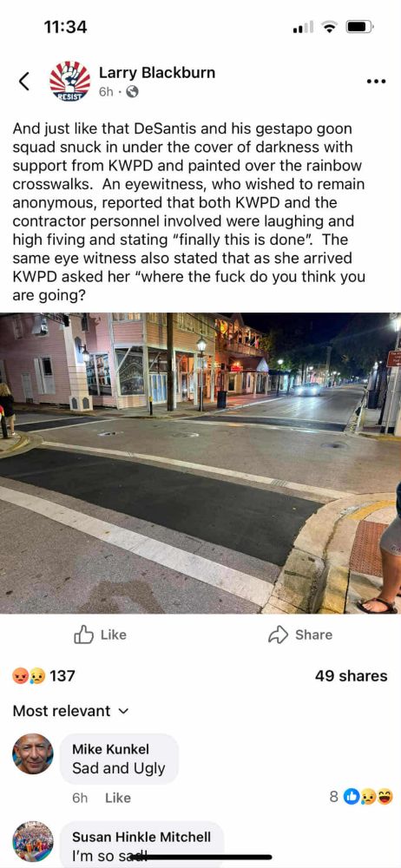Viewport: 401px width, 868px height.
Task: Like Mike Kunkel's comment
Action: point(118,798)
